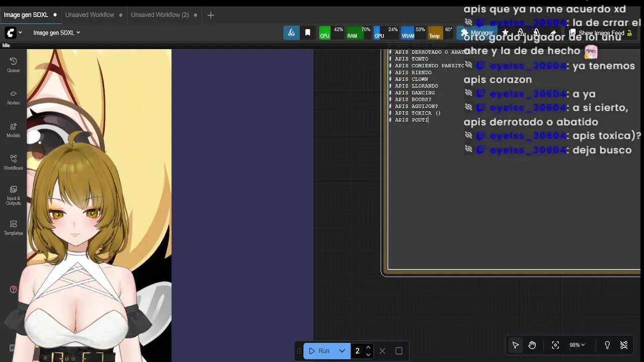644x362 pixels.
Task: Toggle link visibility icon
Action: coord(624,345)
